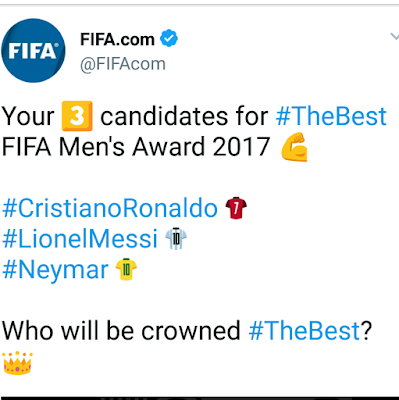Click the red number 7 jersey emoji
This screenshot has width=399, height=400.
coord(236,208)
